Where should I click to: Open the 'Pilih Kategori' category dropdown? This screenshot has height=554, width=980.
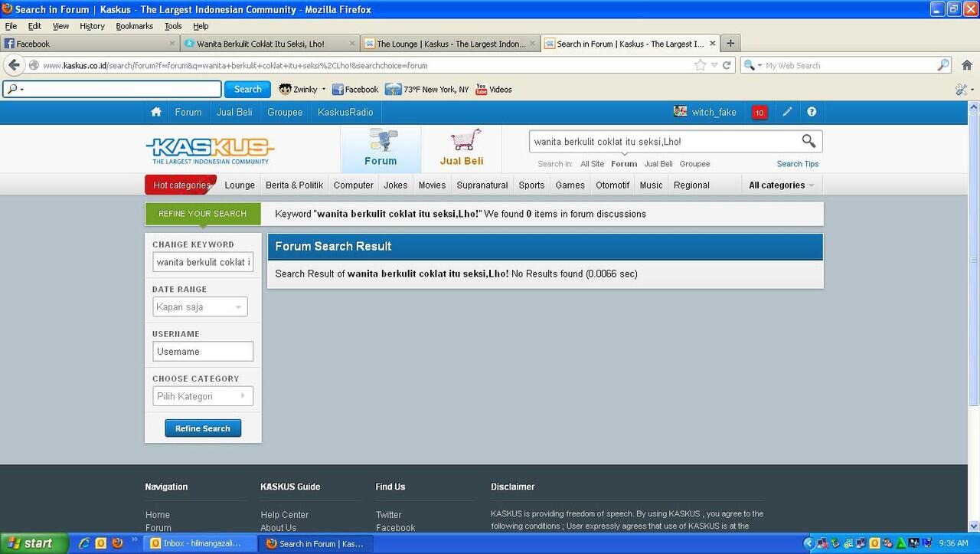coord(203,396)
